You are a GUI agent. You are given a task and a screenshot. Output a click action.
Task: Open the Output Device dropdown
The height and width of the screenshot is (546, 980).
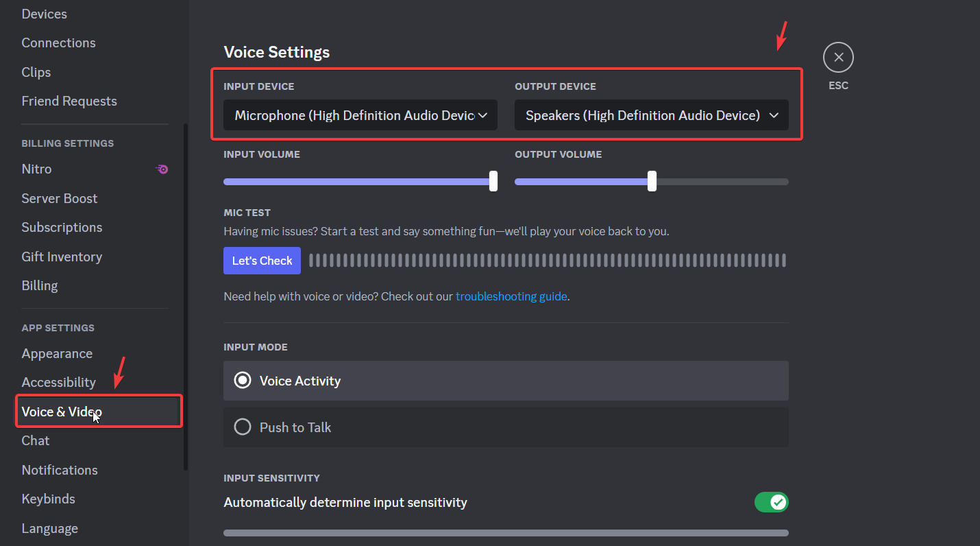pyautogui.click(x=651, y=115)
